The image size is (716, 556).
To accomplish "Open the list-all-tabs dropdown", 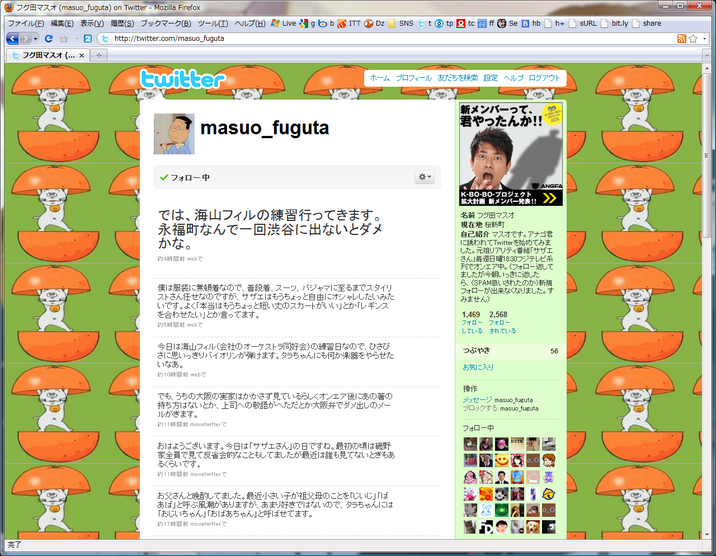I will click(x=706, y=56).
